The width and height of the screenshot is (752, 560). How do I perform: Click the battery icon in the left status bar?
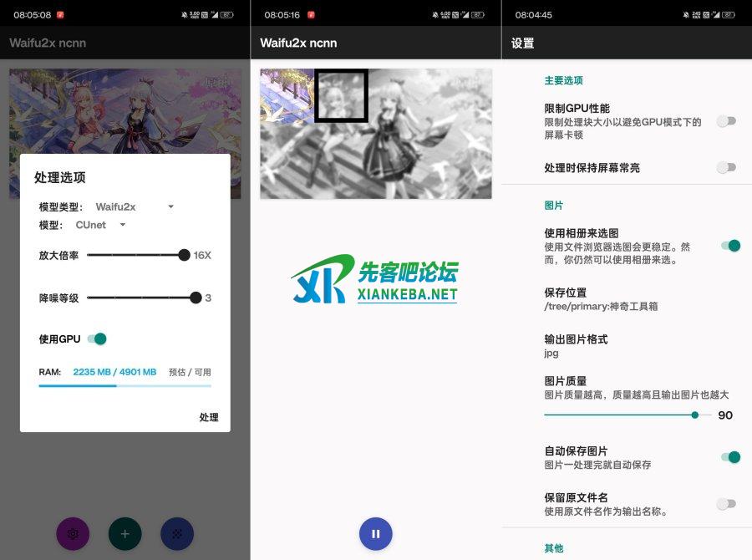click(x=227, y=15)
